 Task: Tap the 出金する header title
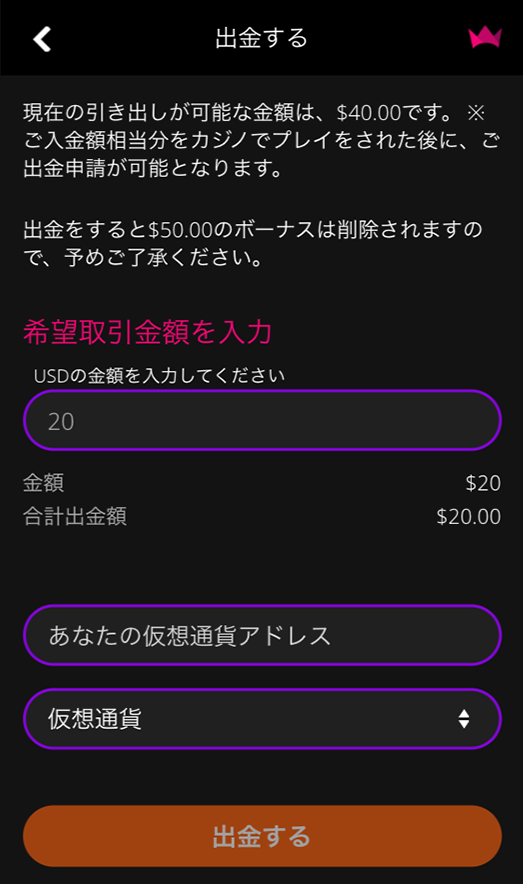coord(262,38)
